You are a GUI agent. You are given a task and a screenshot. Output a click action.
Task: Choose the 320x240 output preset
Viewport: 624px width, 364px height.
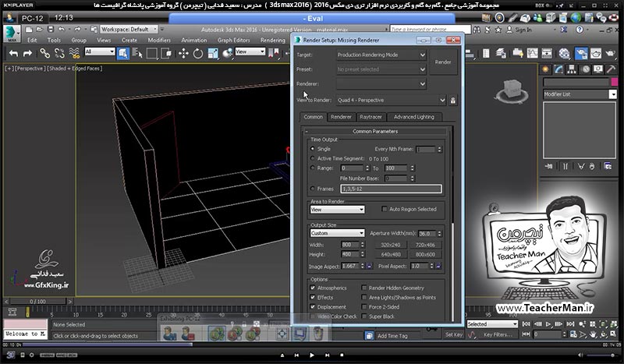click(x=391, y=245)
